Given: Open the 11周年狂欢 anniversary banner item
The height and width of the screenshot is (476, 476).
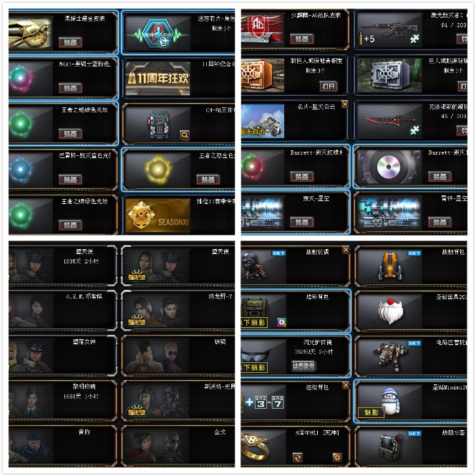Looking at the screenshot, I should pyautogui.click(x=158, y=78).
